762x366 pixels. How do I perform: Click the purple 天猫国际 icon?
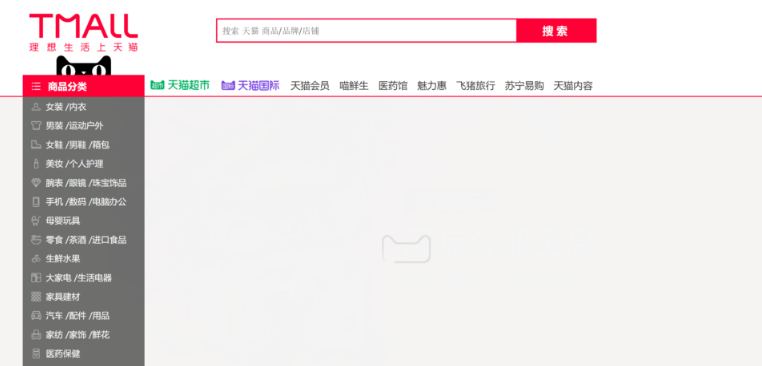click(x=228, y=86)
